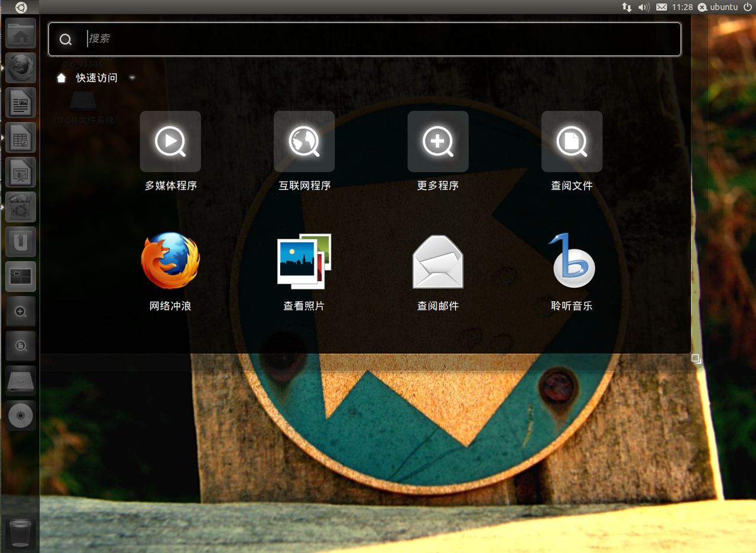Viewport: 756px width, 553px height.
Task: Open the power session menu
Action: coord(747,7)
